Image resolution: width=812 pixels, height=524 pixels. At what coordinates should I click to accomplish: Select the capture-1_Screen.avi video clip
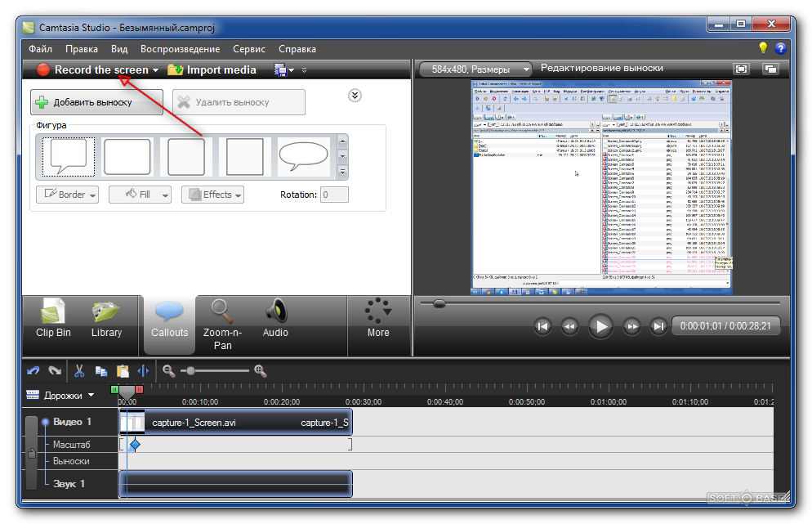point(236,423)
